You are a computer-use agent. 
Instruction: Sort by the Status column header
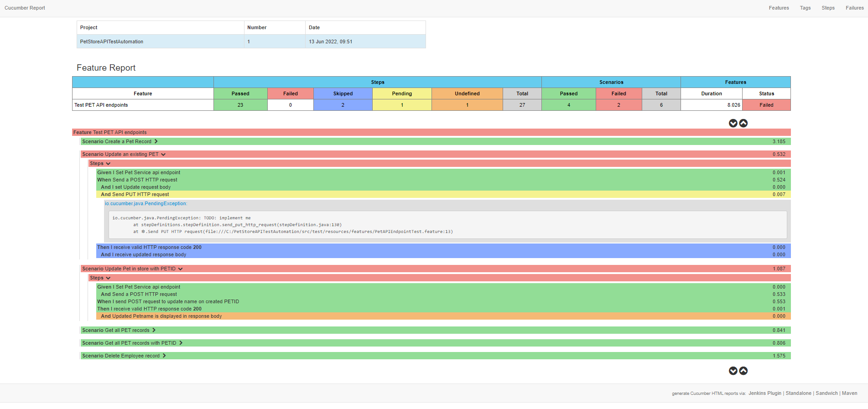tap(766, 93)
